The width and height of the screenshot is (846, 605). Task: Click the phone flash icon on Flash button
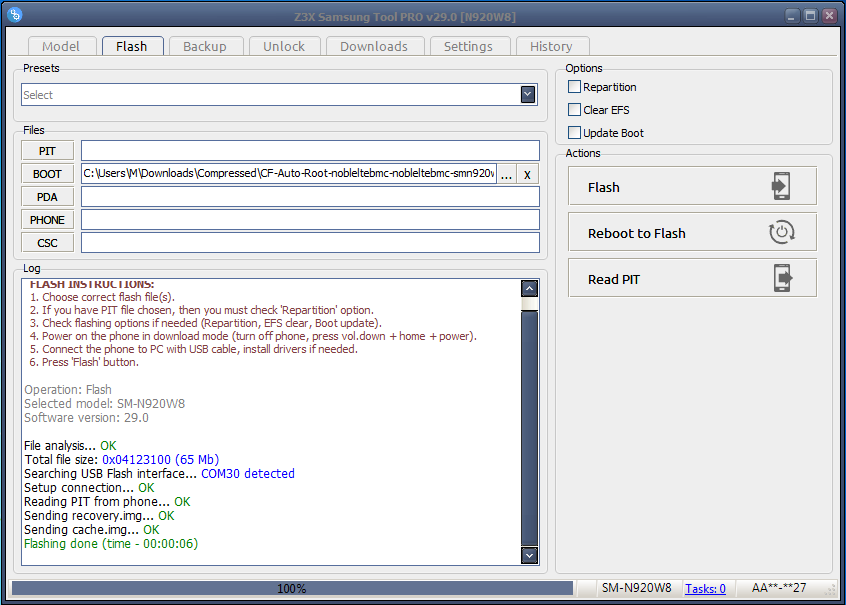point(781,187)
